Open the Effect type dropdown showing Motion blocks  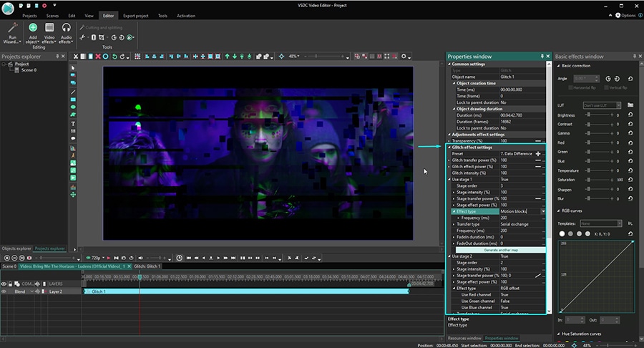[543, 211]
